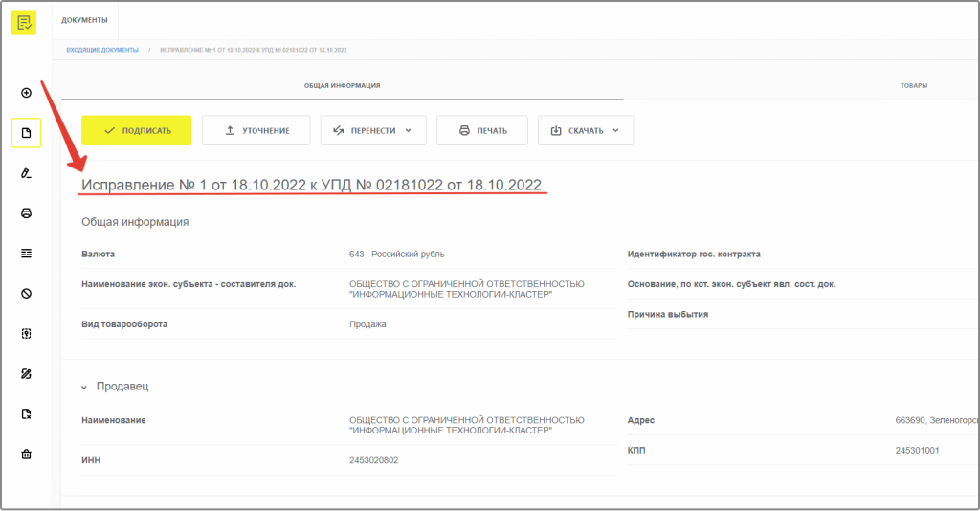Click the Наименование экон. субъекта label
The height and width of the screenshot is (511, 980).
pyautogui.click(x=189, y=284)
